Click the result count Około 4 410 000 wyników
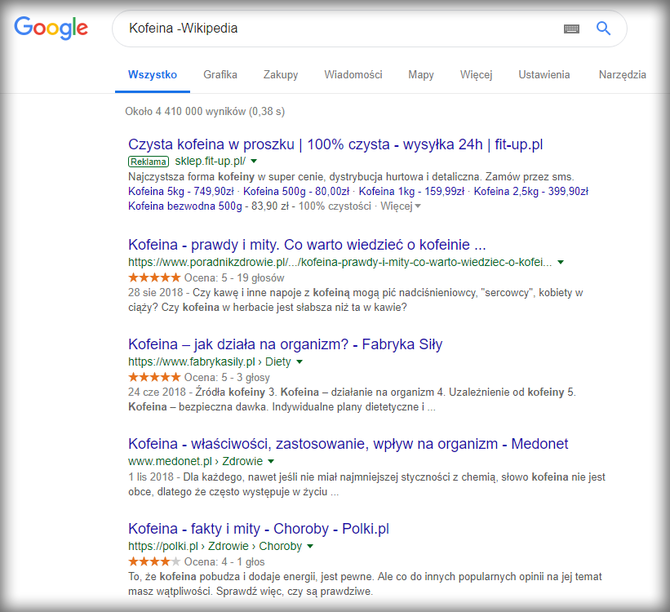This screenshot has width=670, height=612. pos(205,112)
